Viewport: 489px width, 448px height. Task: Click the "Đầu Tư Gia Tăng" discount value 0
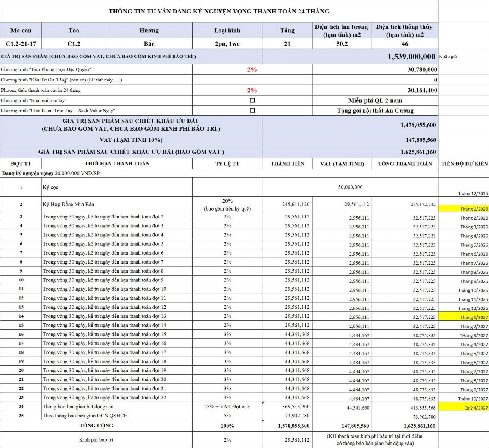(435, 80)
